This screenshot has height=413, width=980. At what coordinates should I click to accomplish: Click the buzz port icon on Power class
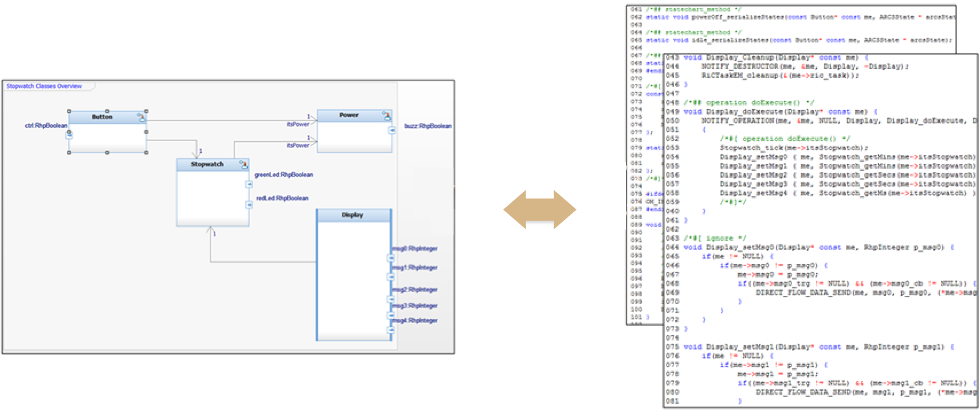(392, 130)
